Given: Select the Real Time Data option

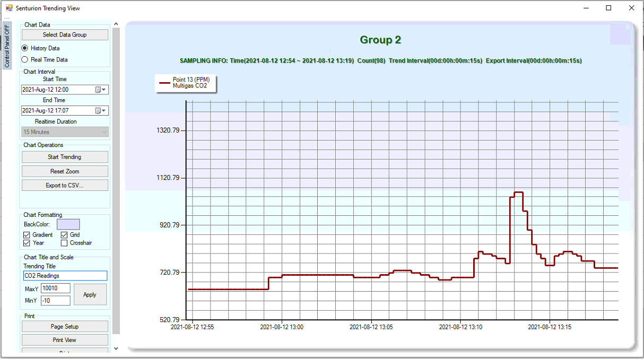Looking at the screenshot, I should click(25, 60).
